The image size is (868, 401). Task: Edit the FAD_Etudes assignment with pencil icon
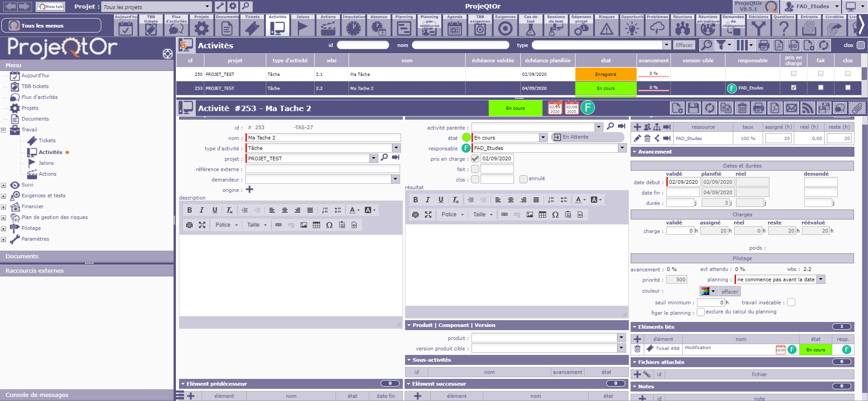click(637, 138)
